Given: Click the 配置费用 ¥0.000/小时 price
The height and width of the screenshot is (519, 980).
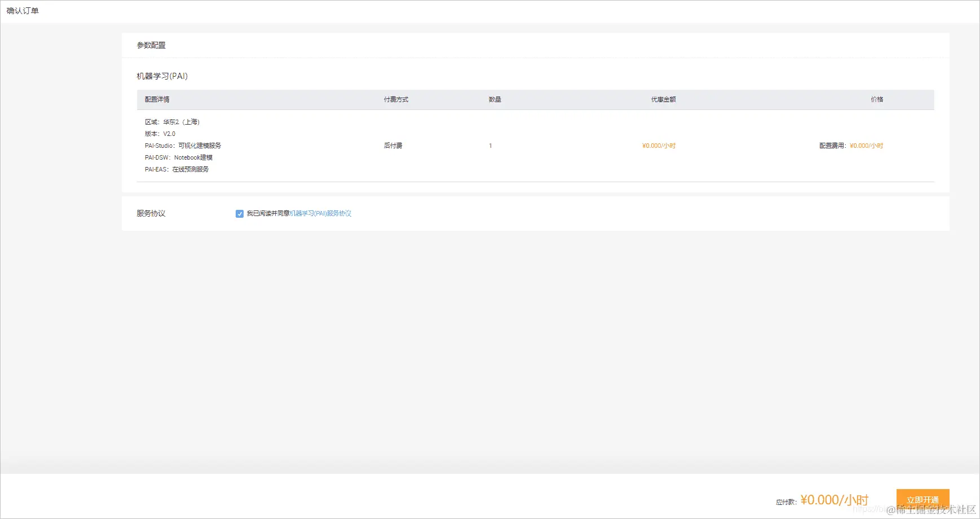Looking at the screenshot, I should (851, 146).
